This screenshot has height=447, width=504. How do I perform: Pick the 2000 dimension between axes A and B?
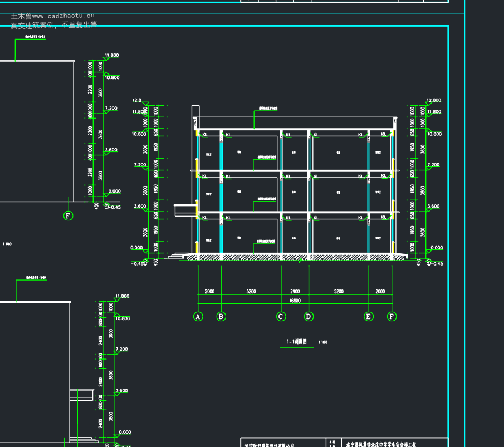point(209,292)
